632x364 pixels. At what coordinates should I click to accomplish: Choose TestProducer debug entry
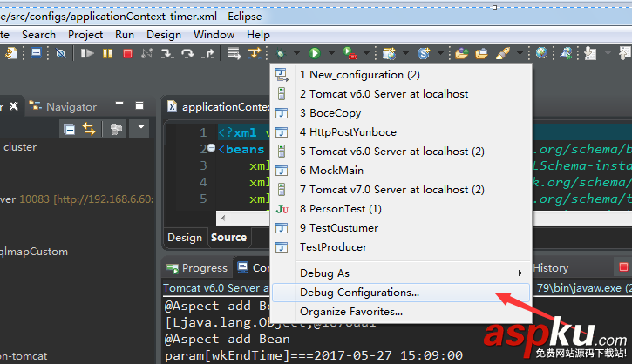click(x=401, y=246)
